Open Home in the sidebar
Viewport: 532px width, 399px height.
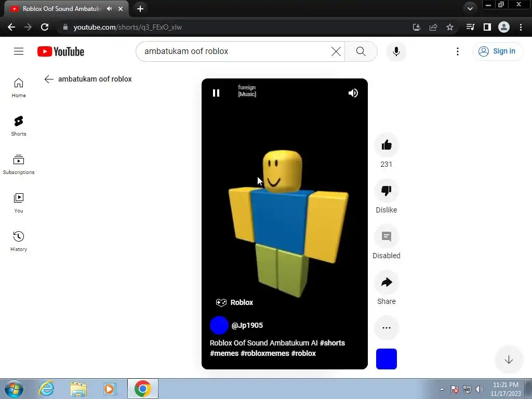pos(19,88)
